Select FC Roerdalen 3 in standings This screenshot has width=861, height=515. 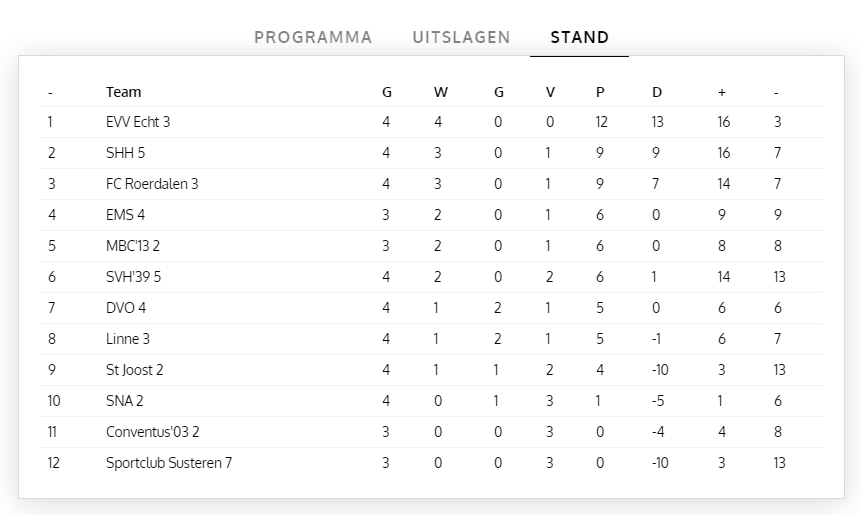coord(152,184)
